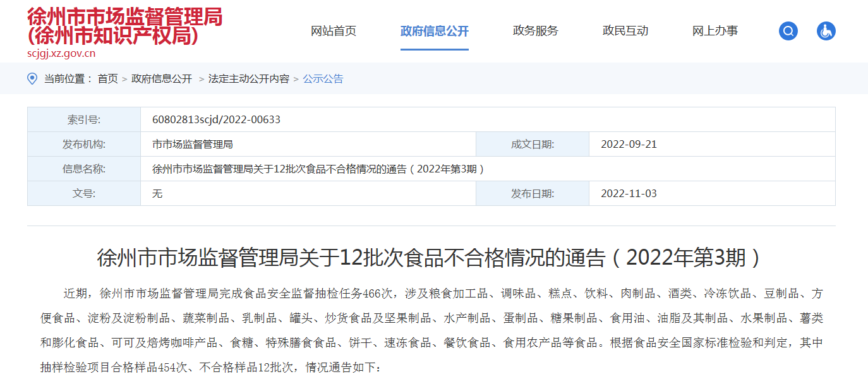
Task: Select the 发布日期 label cell
Action: 533,193
